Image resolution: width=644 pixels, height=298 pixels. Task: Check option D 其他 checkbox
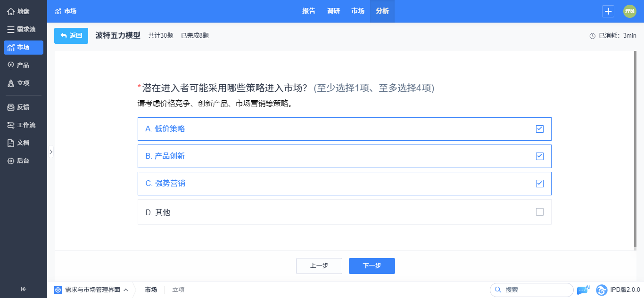click(x=540, y=212)
